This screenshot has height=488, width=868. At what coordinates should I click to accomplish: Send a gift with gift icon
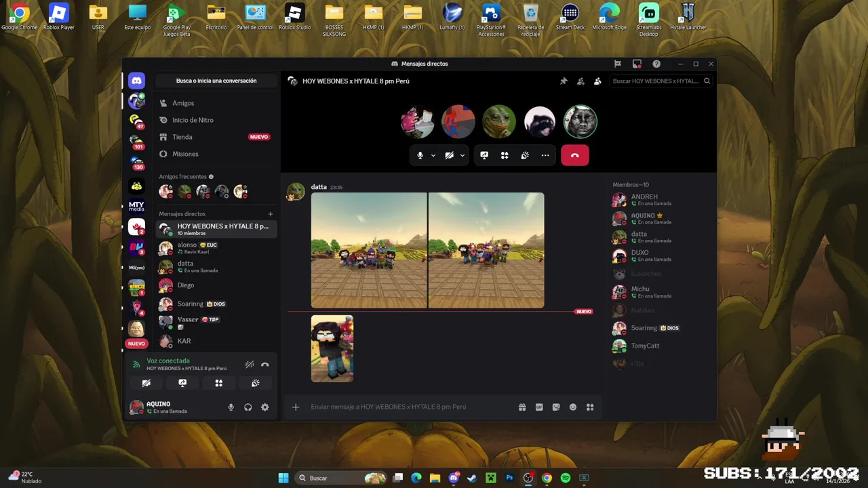point(522,407)
